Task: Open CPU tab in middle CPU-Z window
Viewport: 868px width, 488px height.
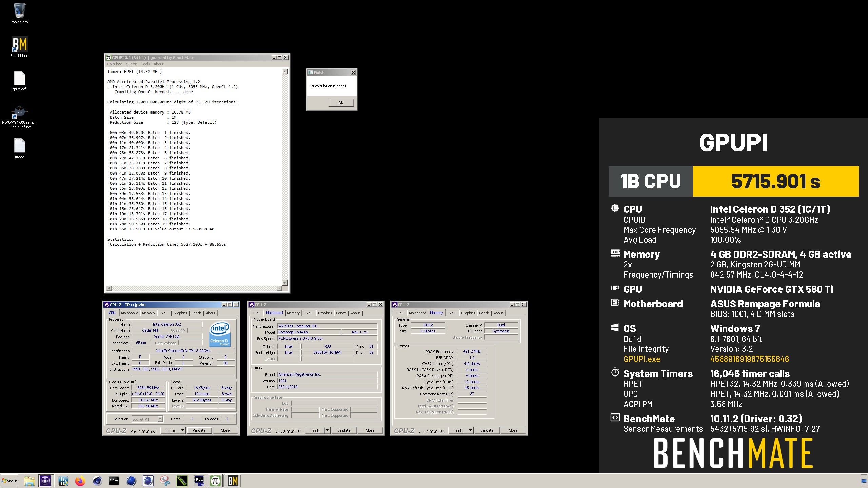Action: tap(257, 313)
